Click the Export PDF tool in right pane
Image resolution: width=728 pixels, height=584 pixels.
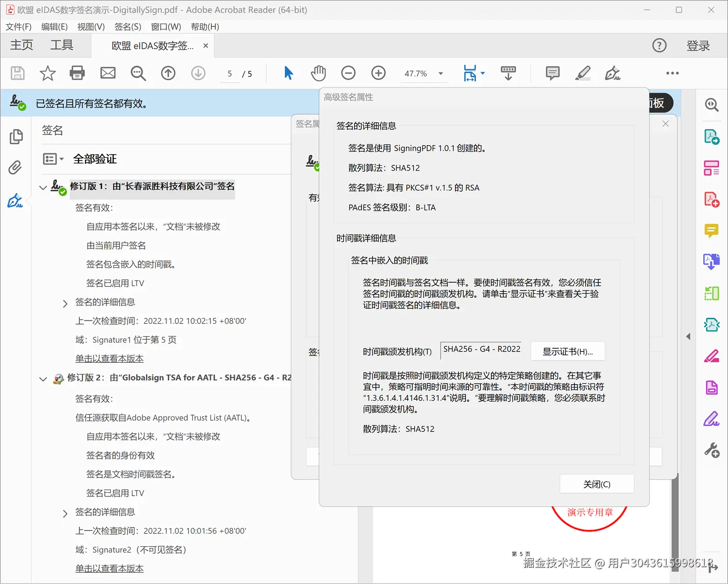click(x=712, y=137)
